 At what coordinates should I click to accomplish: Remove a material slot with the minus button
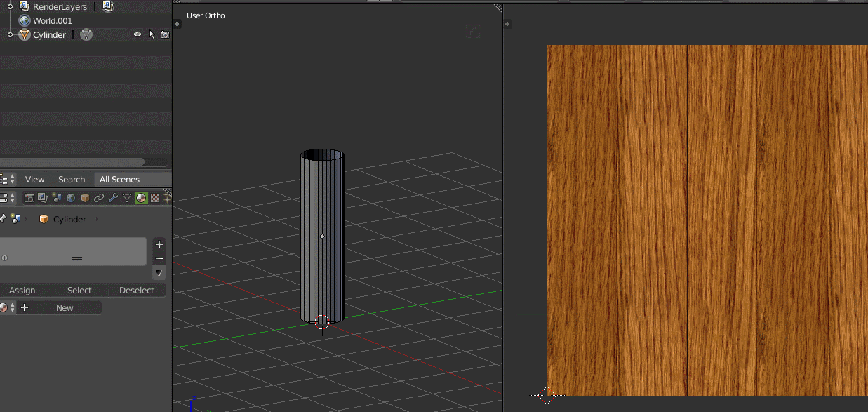click(x=159, y=258)
